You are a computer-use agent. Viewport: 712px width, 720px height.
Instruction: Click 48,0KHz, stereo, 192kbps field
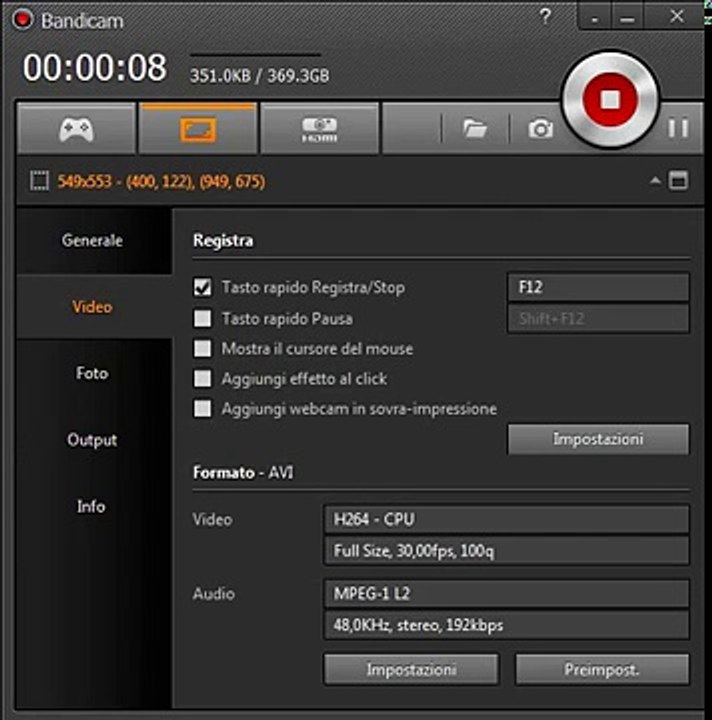[x=506, y=625]
